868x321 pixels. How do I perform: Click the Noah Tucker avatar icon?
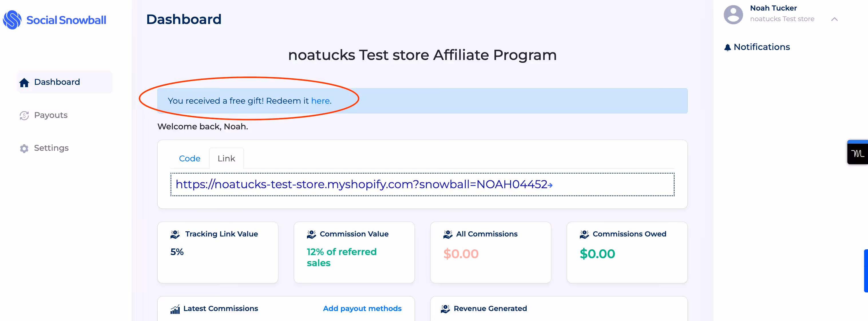point(733,15)
